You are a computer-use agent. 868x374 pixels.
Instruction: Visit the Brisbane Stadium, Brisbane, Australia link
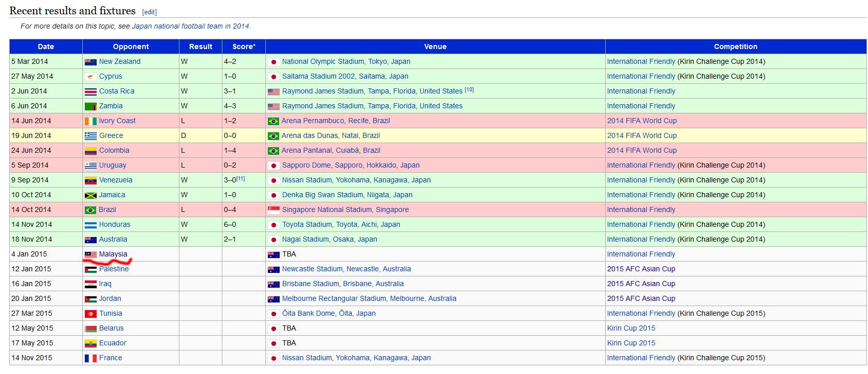coord(342,284)
